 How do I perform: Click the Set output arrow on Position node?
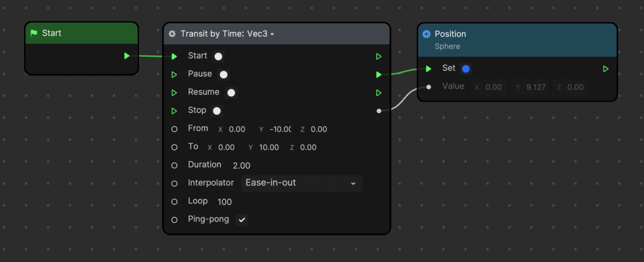tap(606, 69)
